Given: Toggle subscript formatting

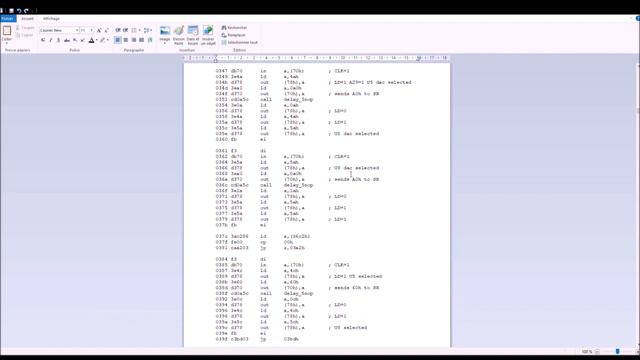Looking at the screenshot, I should [x=75, y=40].
